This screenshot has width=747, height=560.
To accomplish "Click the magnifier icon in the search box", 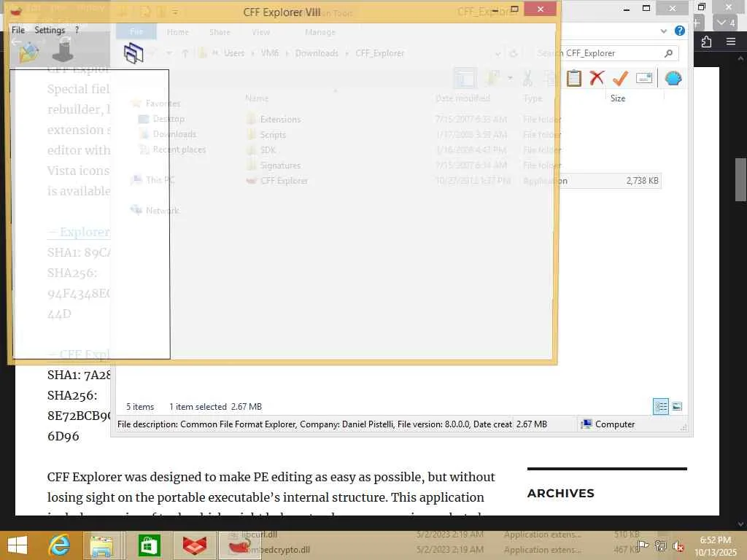I will 668,53.
